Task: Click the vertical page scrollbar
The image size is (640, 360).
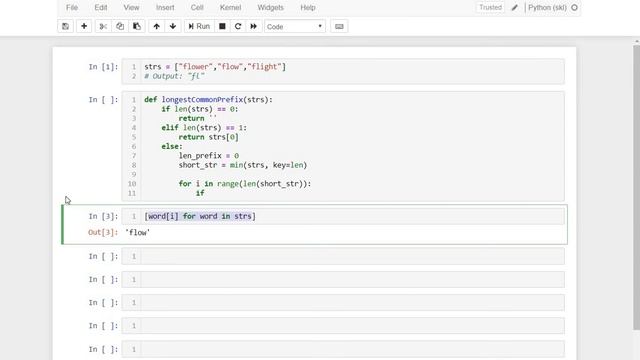Action: pyautogui.click(x=636, y=188)
